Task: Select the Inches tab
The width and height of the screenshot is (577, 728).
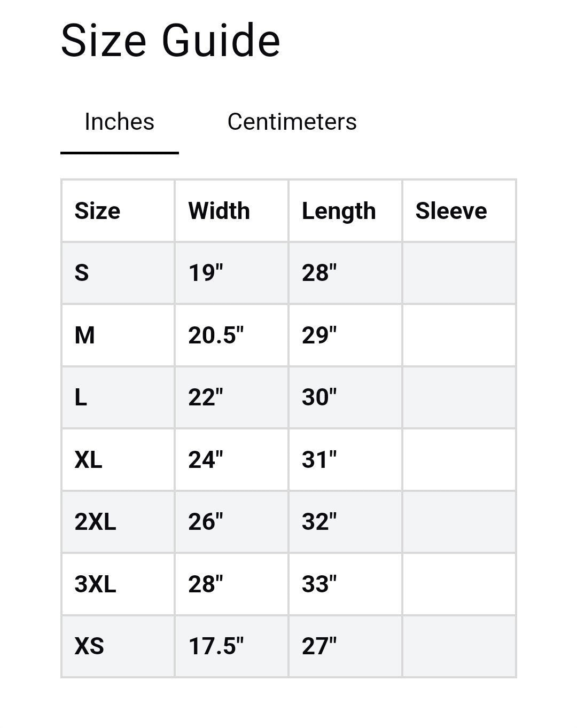Action: coord(119,122)
